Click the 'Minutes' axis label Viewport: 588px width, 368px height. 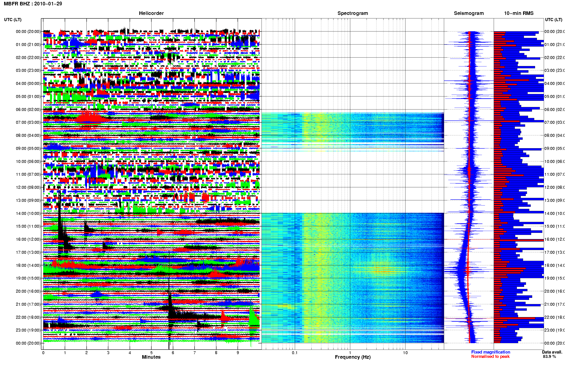point(151,357)
